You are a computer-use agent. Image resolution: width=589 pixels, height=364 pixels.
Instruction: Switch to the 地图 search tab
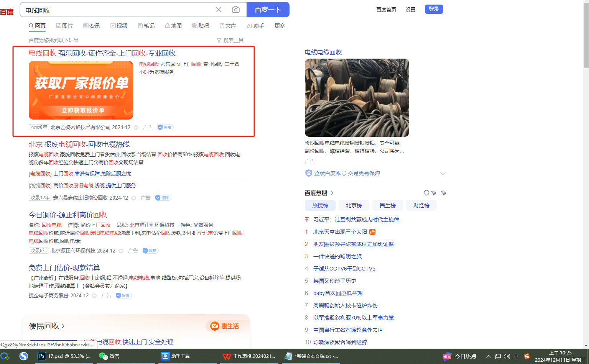(x=173, y=26)
